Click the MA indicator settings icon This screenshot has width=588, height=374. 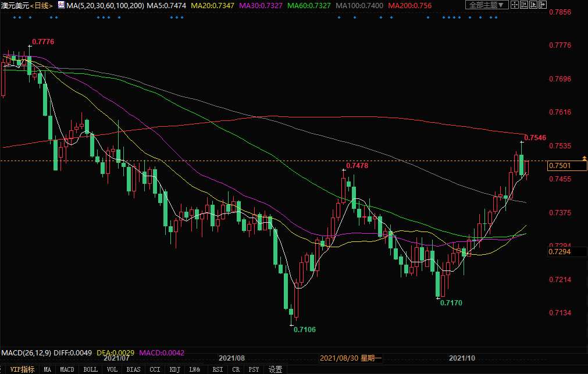(60, 5)
